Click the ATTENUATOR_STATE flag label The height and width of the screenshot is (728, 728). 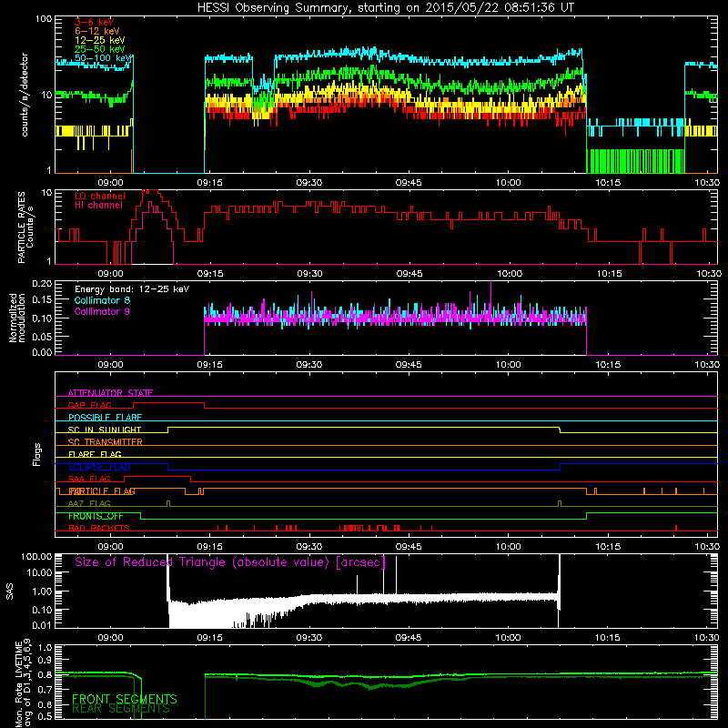click(110, 393)
